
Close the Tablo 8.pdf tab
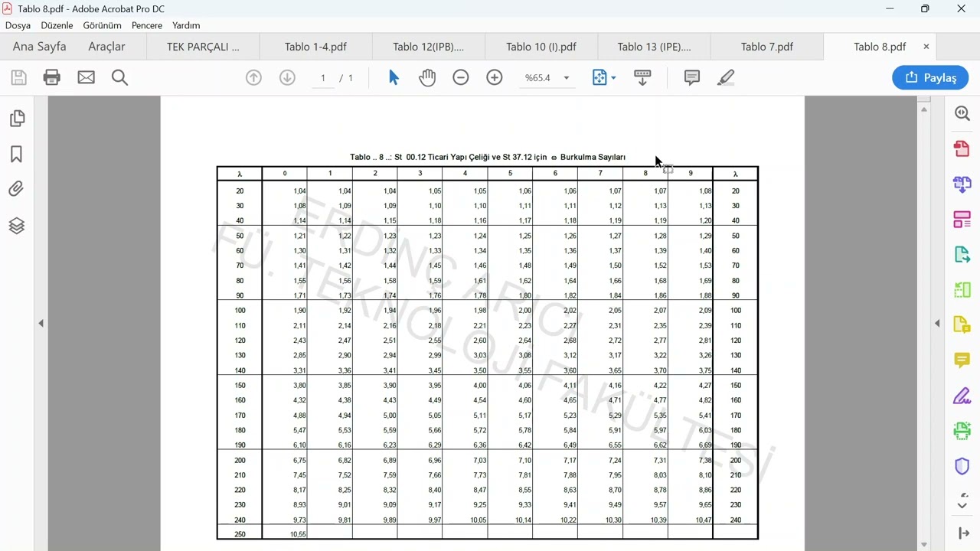pyautogui.click(x=926, y=47)
